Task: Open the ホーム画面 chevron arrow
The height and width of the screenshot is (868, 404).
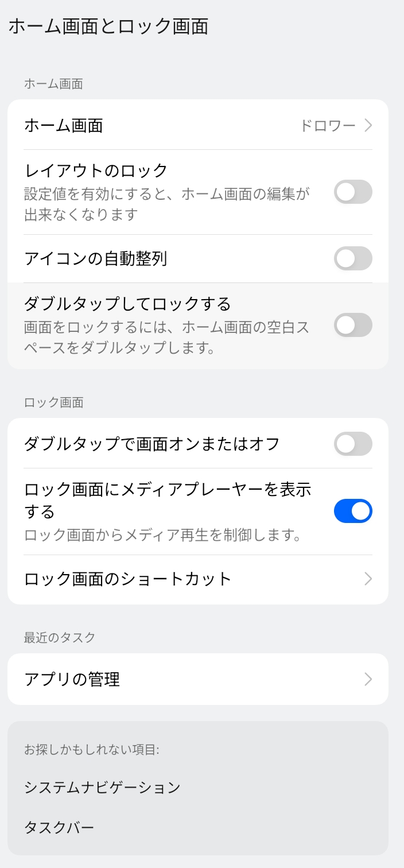Action: click(x=368, y=125)
